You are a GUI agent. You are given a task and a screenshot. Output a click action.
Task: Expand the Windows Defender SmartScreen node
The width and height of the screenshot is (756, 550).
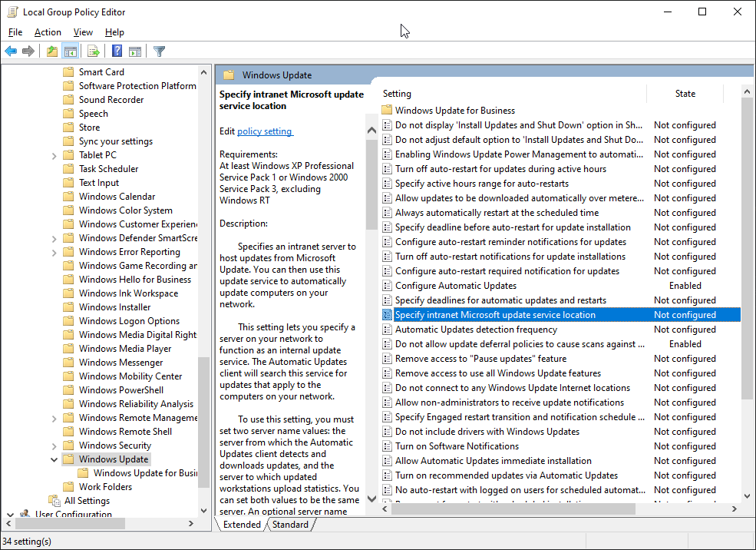tap(54, 239)
